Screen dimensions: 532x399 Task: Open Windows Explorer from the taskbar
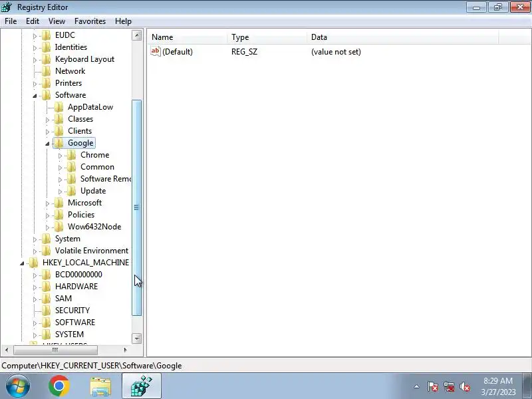(x=100, y=386)
